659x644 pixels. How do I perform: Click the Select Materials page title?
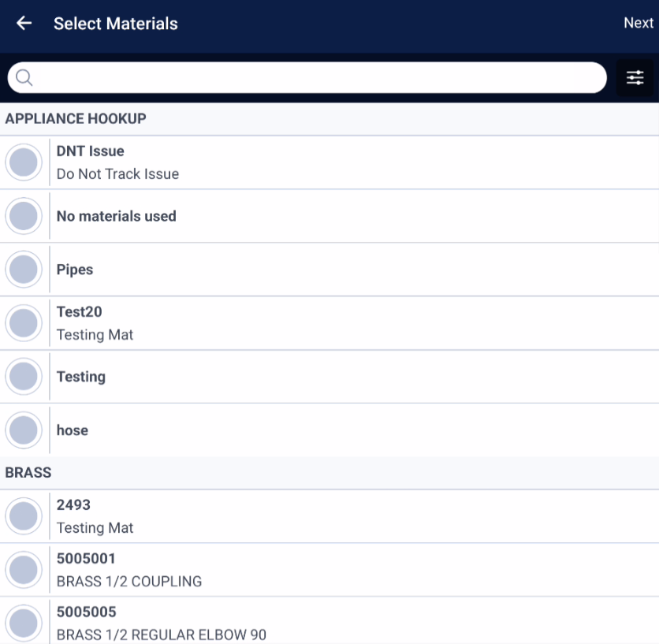click(116, 24)
